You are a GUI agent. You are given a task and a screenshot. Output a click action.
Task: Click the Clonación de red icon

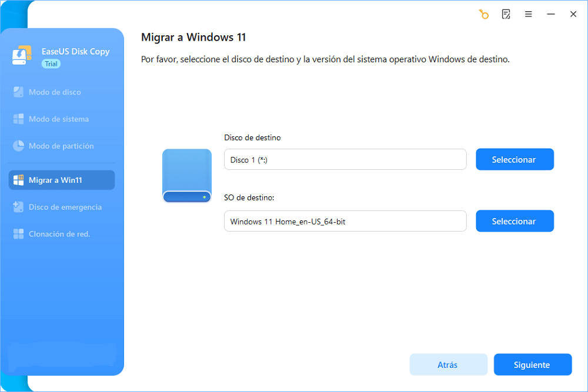[18, 234]
